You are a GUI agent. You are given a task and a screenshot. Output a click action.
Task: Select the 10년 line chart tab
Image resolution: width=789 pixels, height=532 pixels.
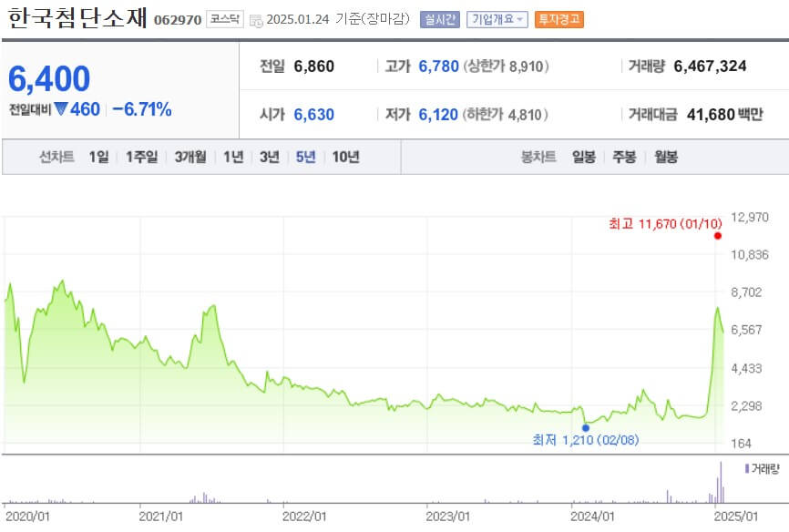(x=345, y=157)
